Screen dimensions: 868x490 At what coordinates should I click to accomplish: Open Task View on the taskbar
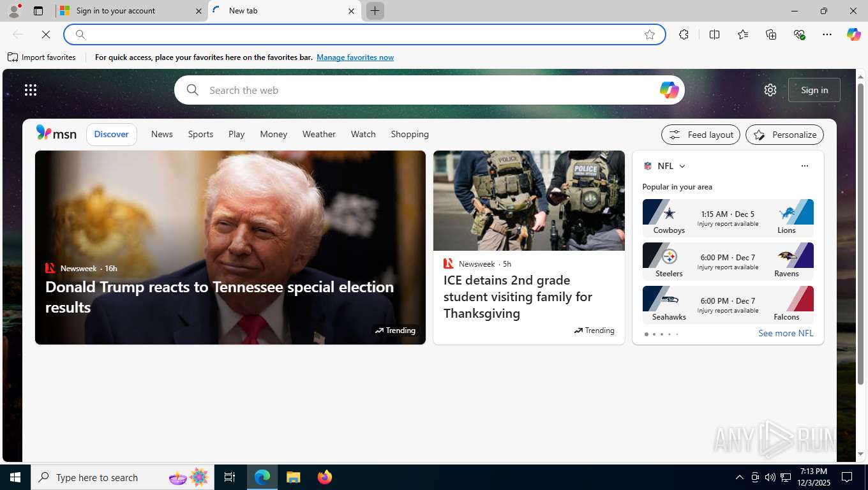tap(230, 477)
